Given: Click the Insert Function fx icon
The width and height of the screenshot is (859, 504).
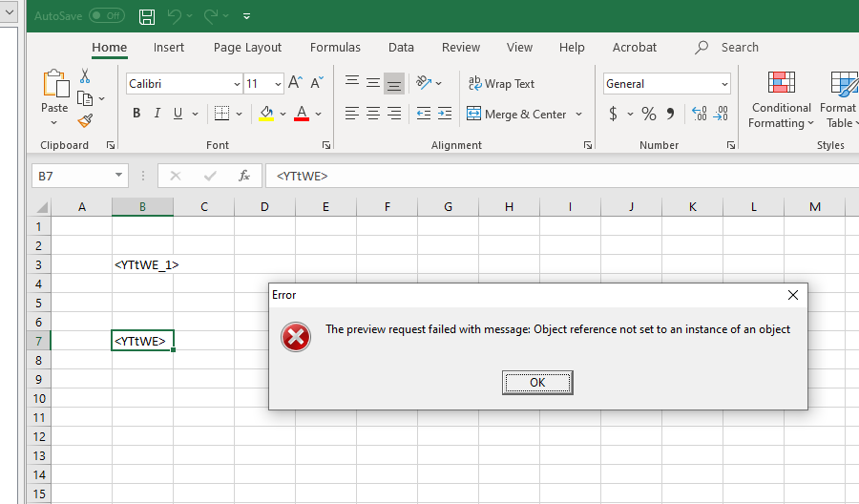Looking at the screenshot, I should pos(244,176).
